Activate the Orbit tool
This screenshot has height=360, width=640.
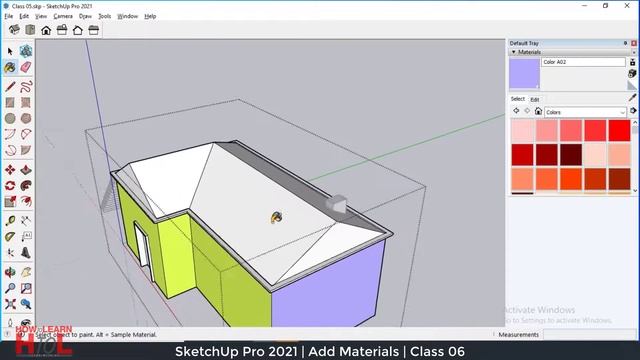tap(10, 272)
